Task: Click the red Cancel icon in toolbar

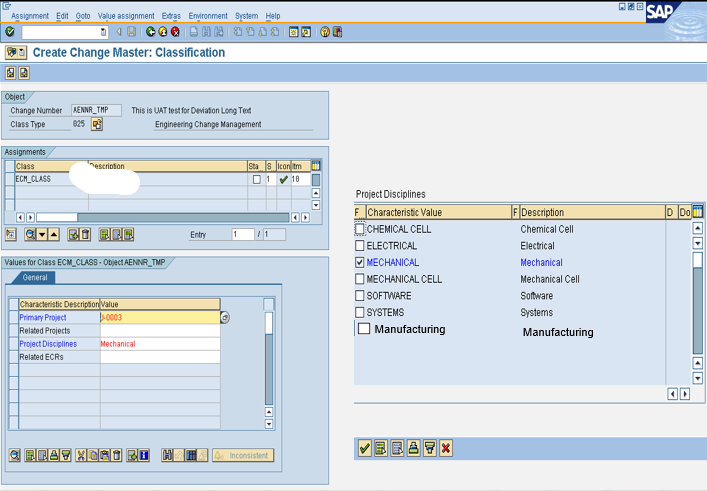Action: tap(176, 32)
